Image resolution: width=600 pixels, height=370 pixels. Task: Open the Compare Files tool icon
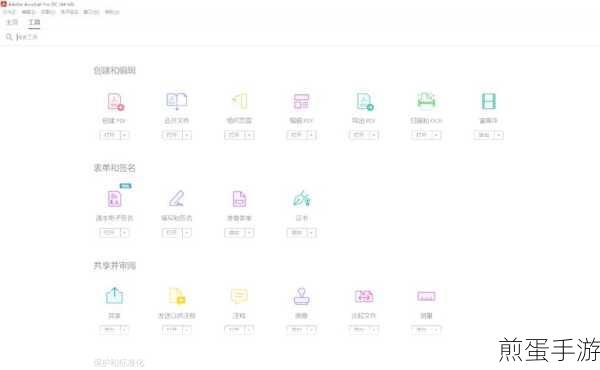click(364, 296)
